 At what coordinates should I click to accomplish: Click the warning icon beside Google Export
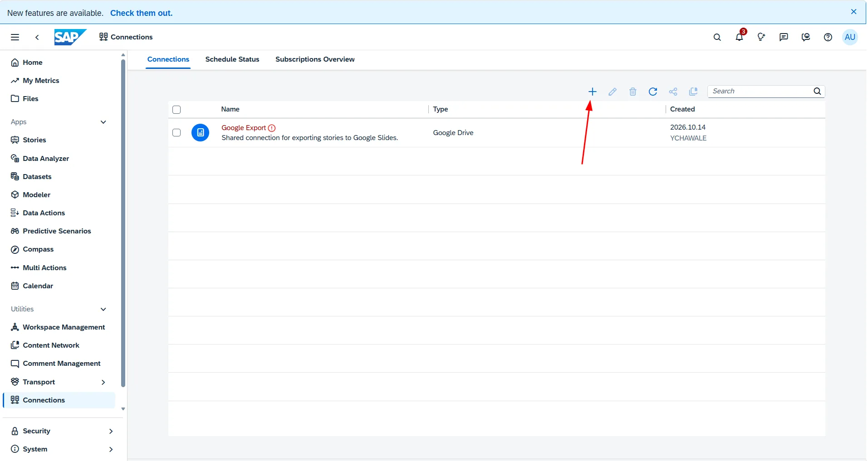pyautogui.click(x=272, y=128)
